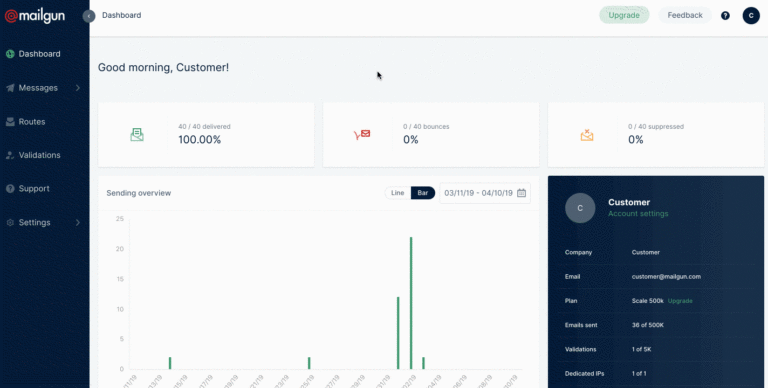Screen dimensions: 768x388
Task: Click the delivered envelope icon
Action: 137,135
